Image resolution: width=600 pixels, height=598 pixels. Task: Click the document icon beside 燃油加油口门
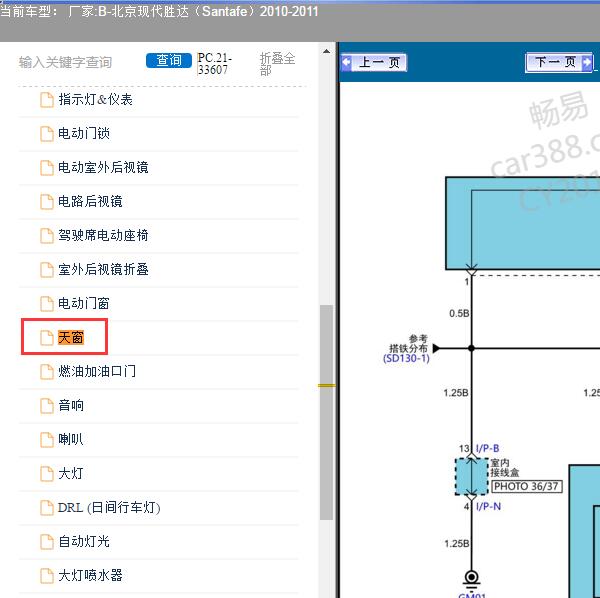[46, 372]
